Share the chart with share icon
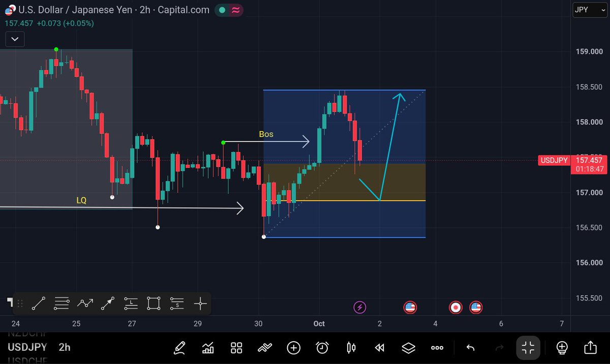 [x=590, y=347]
